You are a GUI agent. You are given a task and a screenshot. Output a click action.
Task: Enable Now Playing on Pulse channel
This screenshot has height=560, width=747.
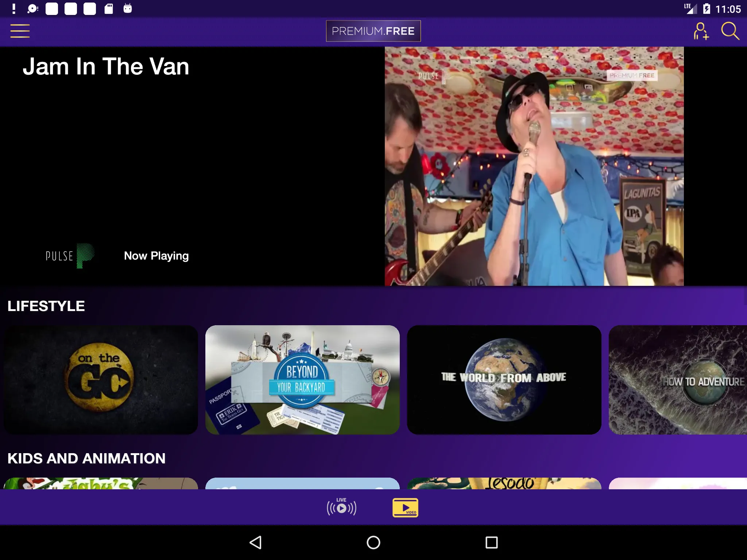(x=156, y=255)
